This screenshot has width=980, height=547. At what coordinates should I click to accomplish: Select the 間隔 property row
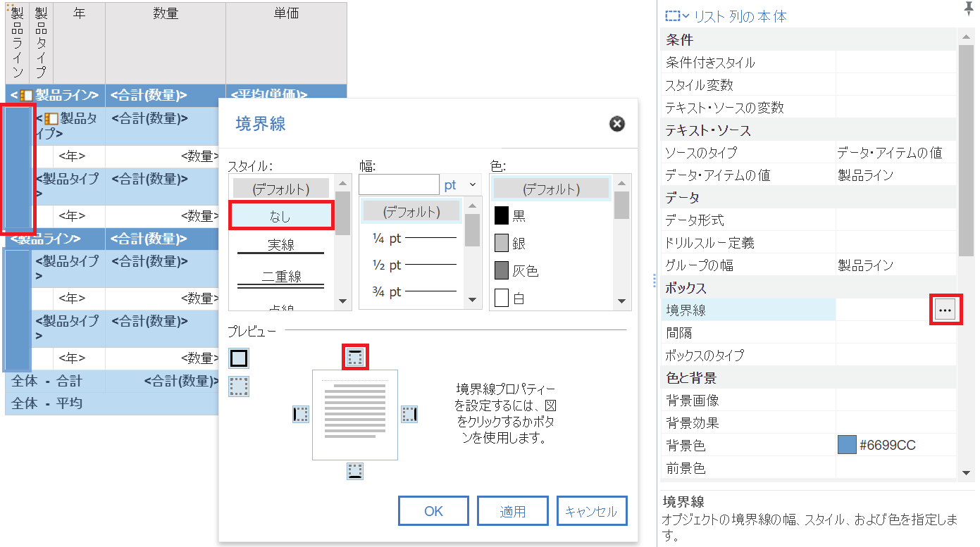coord(809,332)
